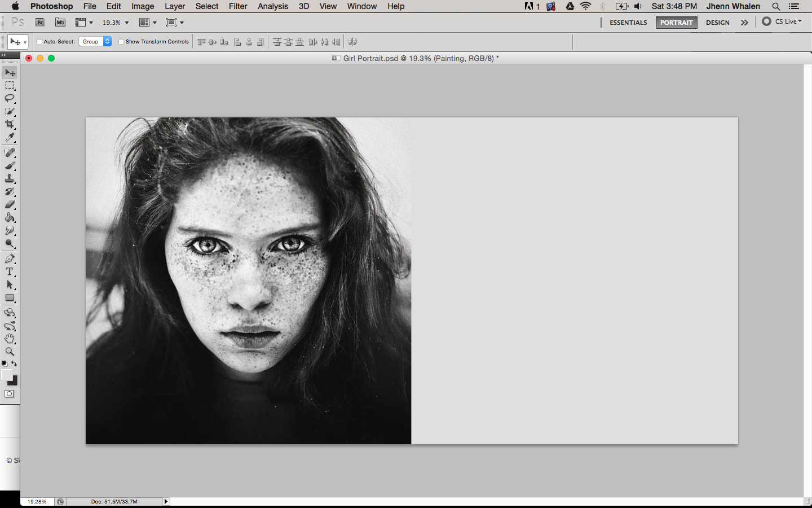Select the 3D Camera Rotate tool
Screen dimensions: 812x508
tap(10, 326)
